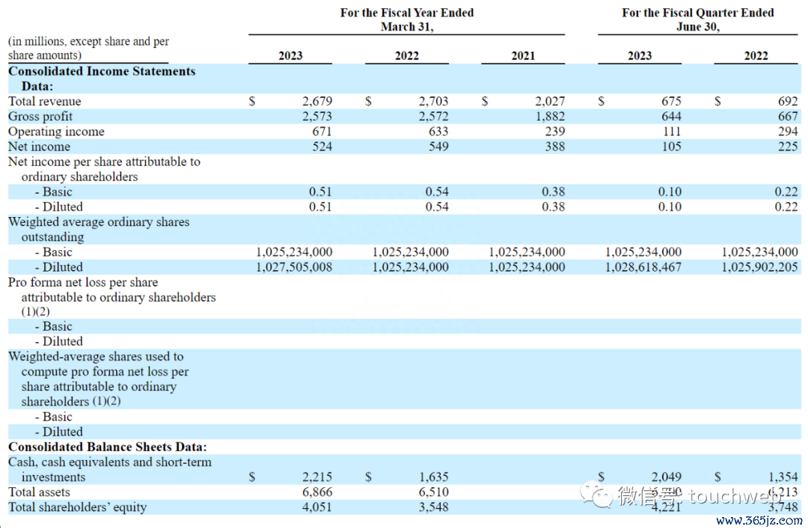
Task: Click gross profit value 644
Action: tap(671, 117)
